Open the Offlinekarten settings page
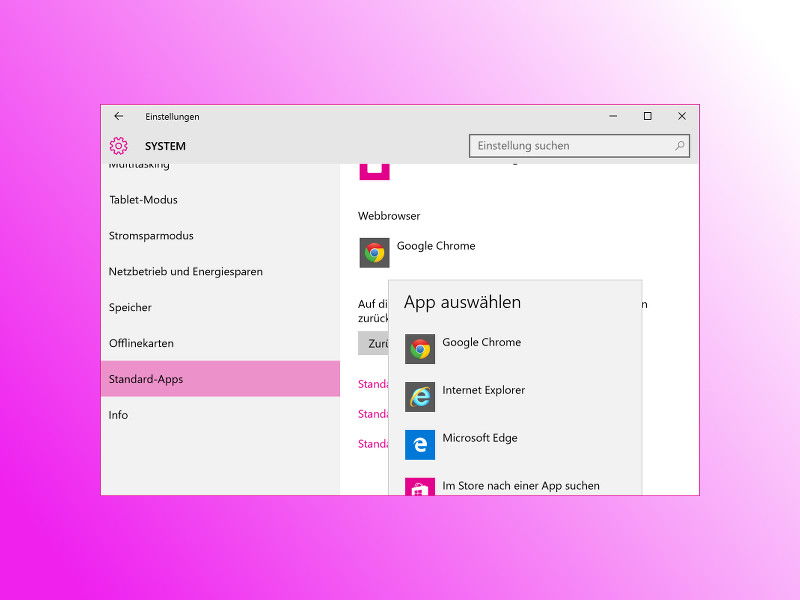This screenshot has height=600, width=800. coord(220,343)
